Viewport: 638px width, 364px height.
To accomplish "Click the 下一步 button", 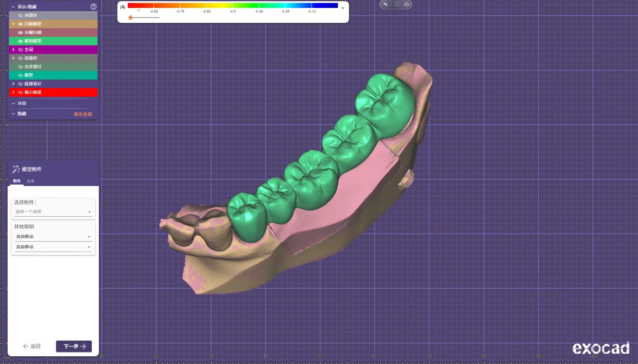I will [74, 346].
